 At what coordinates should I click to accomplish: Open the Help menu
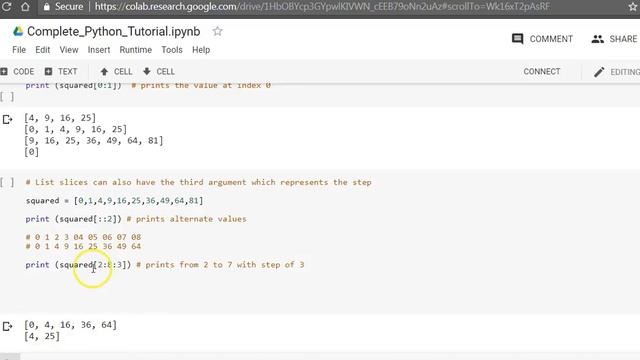pos(201,50)
